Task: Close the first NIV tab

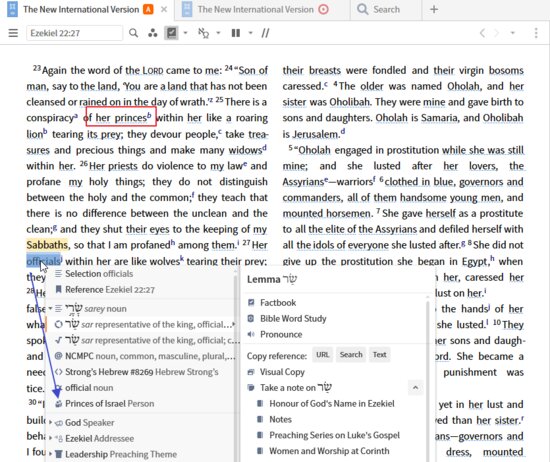Action: coord(164,9)
